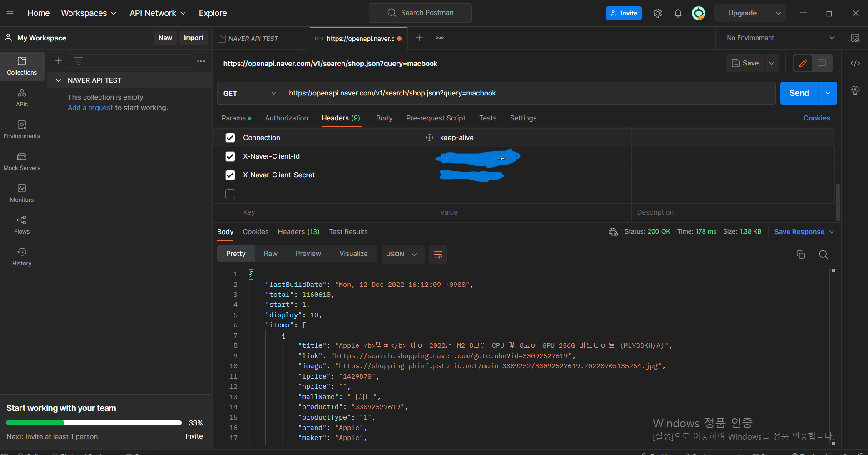Open the user avatar profile menu
This screenshot has height=455, width=868.
(699, 13)
